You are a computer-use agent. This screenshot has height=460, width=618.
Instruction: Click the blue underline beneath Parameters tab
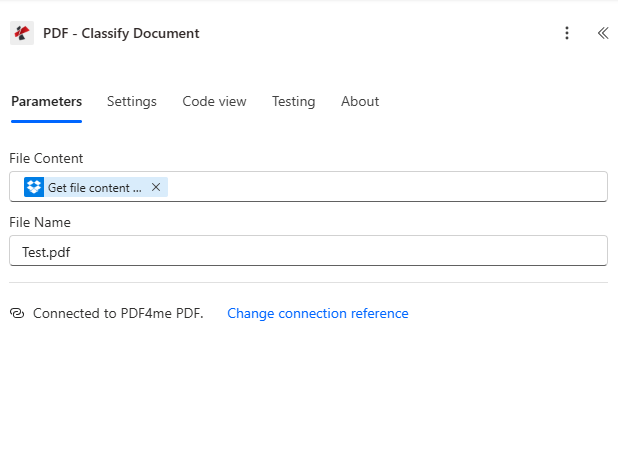click(x=46, y=121)
